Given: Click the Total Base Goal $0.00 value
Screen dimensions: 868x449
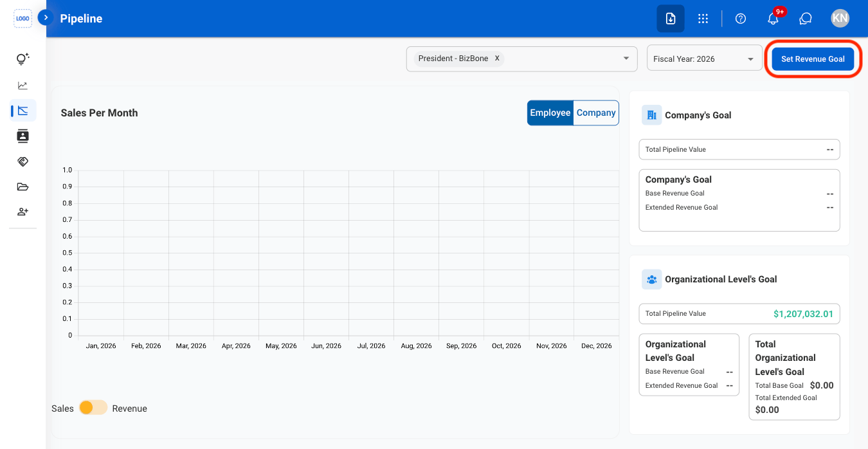Looking at the screenshot, I should [822, 385].
